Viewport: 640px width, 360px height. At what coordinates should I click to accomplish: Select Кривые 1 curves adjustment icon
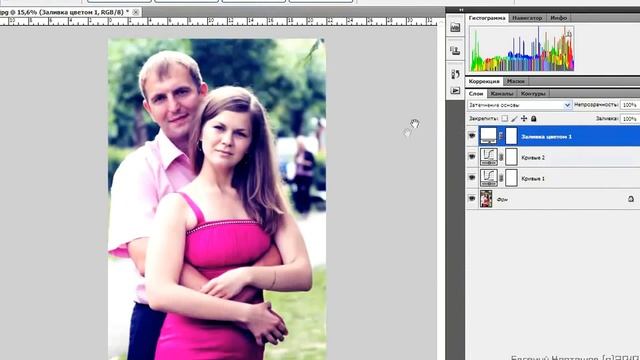(489, 178)
